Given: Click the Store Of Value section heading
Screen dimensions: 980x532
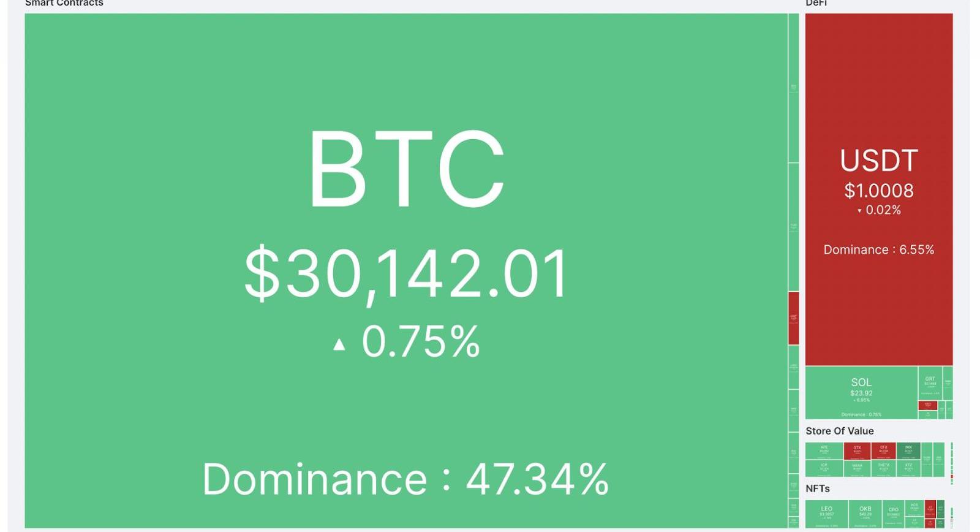Looking at the screenshot, I should point(840,431).
